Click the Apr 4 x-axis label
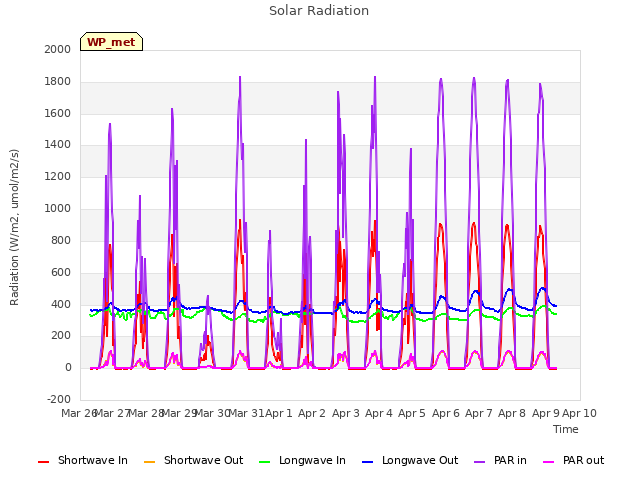The height and width of the screenshot is (480, 640). point(379,413)
